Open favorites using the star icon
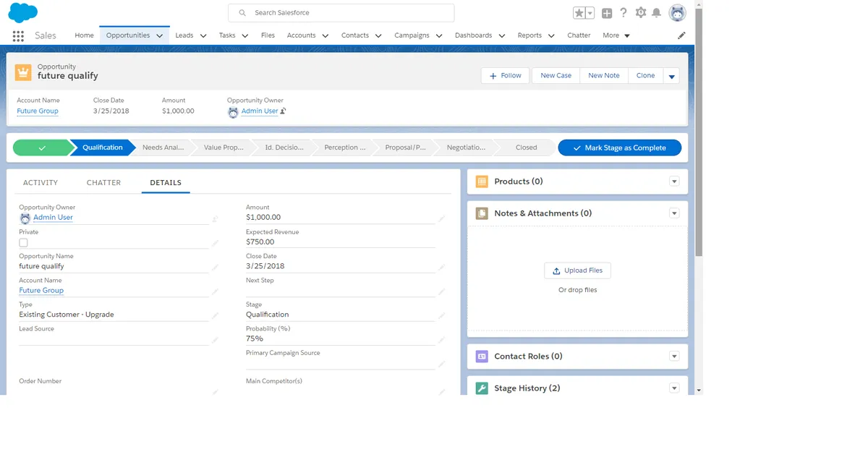This screenshot has height=465, width=868. (x=579, y=12)
